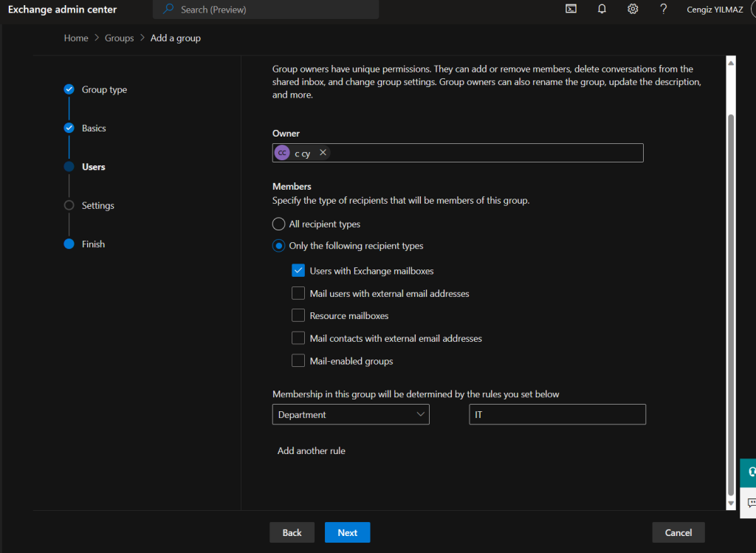The image size is (756, 553).
Task: Uncheck Users with Exchange mailboxes
Action: click(298, 271)
